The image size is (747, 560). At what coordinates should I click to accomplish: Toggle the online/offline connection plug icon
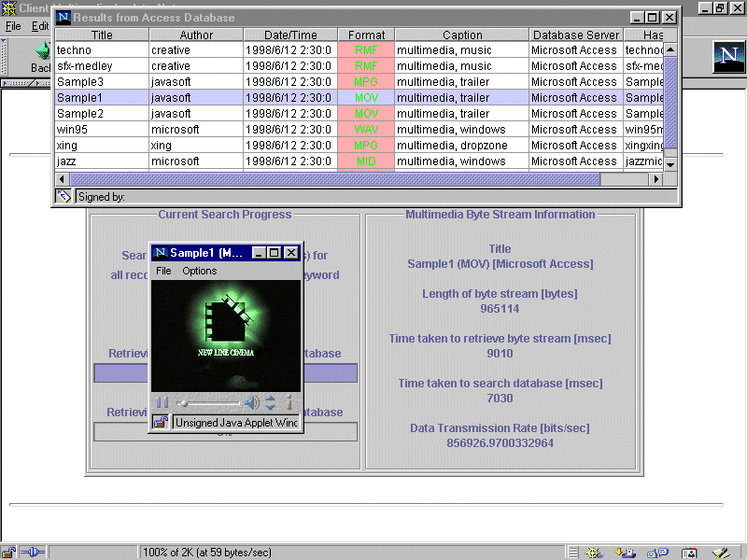pyautogui.click(x=33, y=553)
